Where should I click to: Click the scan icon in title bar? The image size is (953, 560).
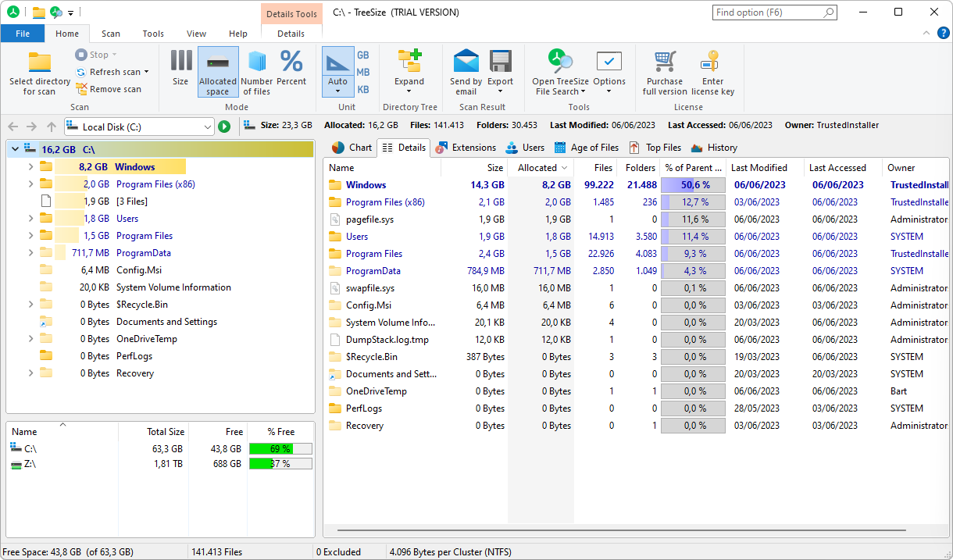[x=55, y=12]
